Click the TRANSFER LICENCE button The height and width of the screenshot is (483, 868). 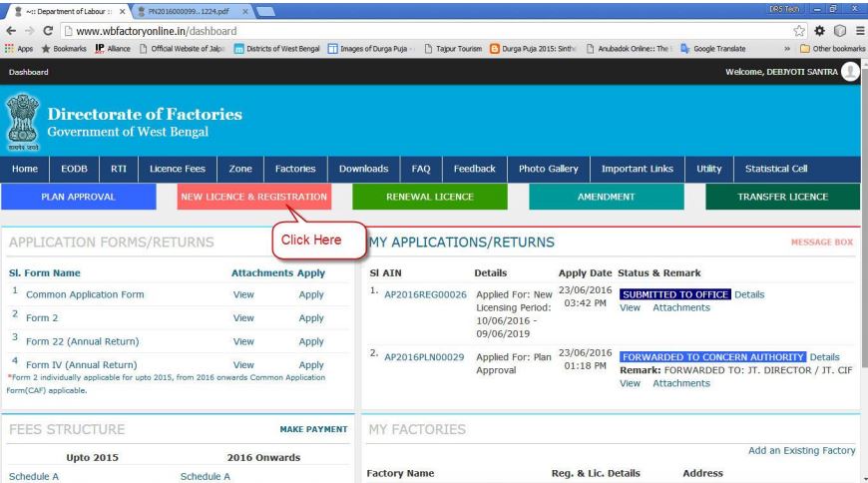(783, 197)
